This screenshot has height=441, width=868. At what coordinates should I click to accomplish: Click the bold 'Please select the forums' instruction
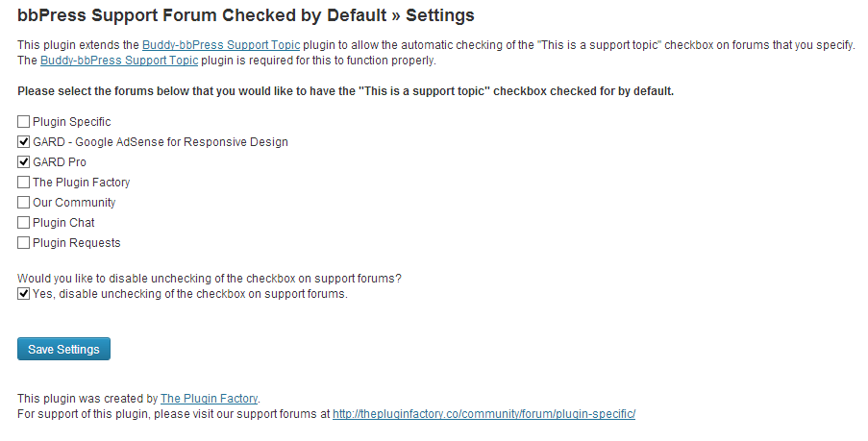click(x=346, y=91)
